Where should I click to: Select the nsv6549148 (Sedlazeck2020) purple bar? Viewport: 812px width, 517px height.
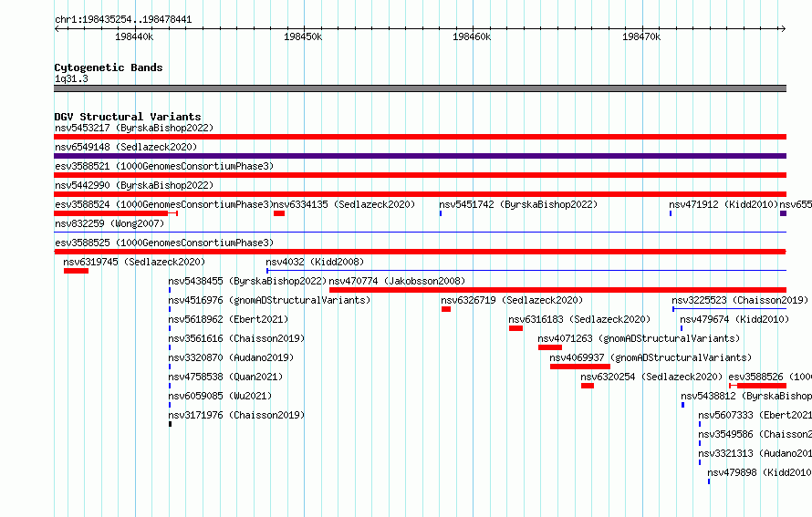pyautogui.click(x=420, y=156)
